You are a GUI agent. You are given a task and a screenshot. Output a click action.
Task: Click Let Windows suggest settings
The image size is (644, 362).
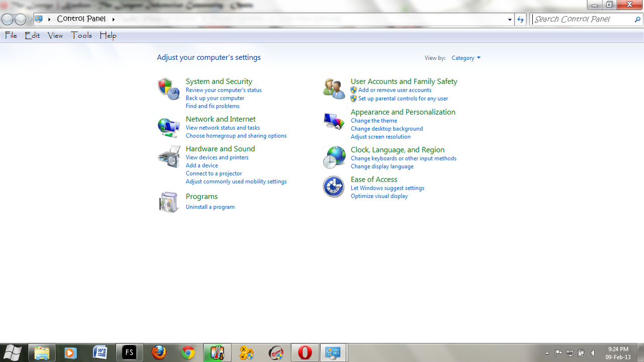point(387,188)
